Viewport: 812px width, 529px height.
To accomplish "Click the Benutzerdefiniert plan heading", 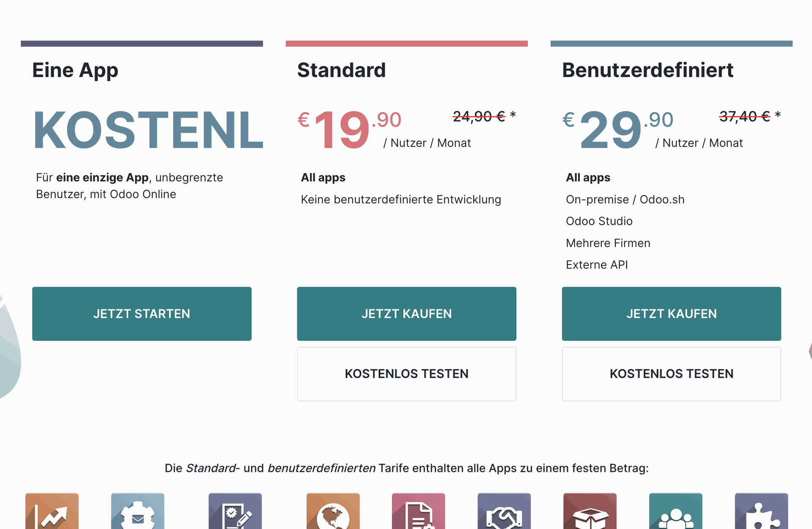I will coord(648,70).
